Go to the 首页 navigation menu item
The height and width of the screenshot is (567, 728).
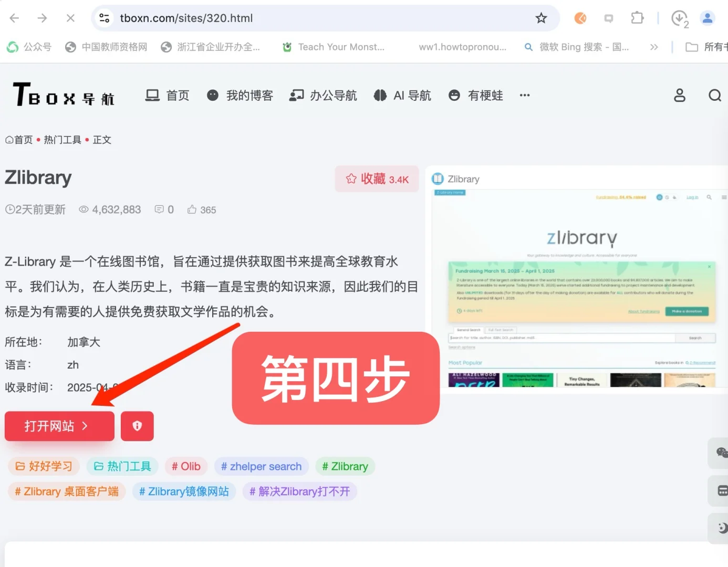pyautogui.click(x=168, y=96)
